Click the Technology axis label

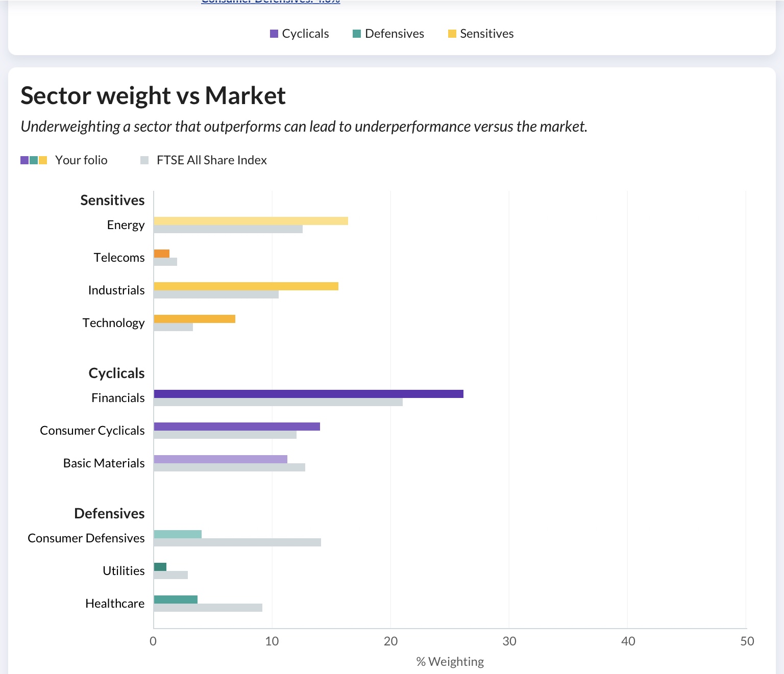tap(113, 323)
